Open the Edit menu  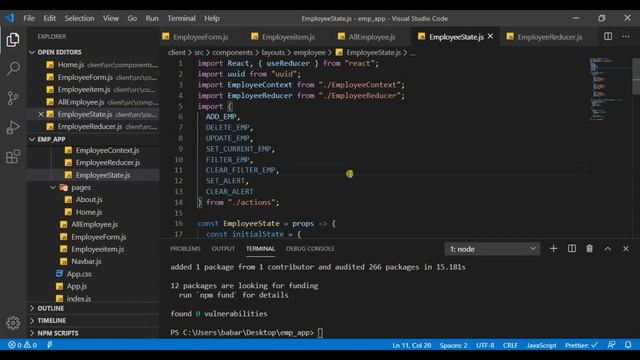click(x=49, y=18)
